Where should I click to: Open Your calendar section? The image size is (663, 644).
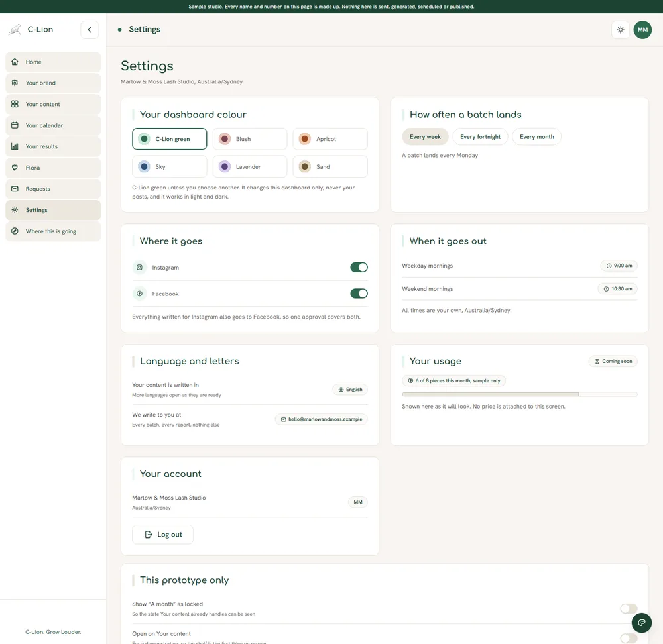coord(53,125)
